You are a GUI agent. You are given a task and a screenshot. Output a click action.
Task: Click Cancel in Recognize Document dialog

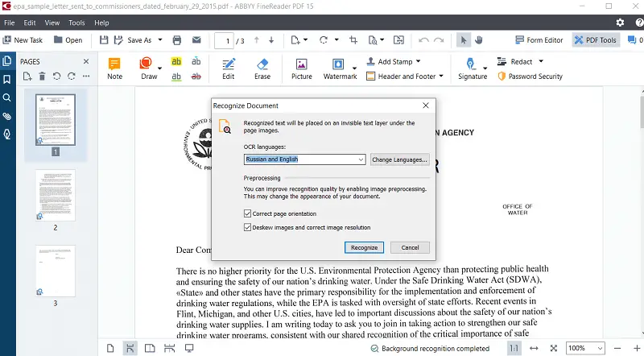tap(410, 247)
